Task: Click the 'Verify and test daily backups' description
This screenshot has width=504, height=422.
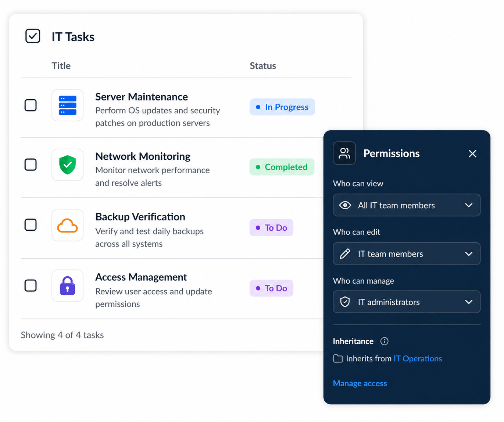Action: (x=149, y=238)
